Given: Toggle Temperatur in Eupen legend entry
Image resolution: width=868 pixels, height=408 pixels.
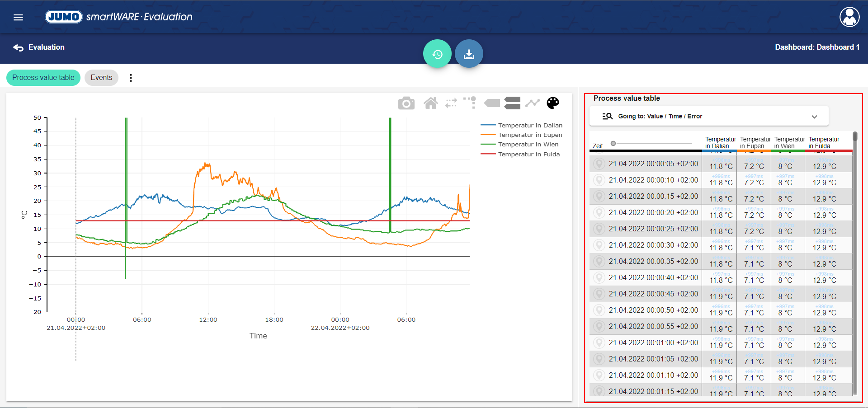Looking at the screenshot, I should click(530, 135).
